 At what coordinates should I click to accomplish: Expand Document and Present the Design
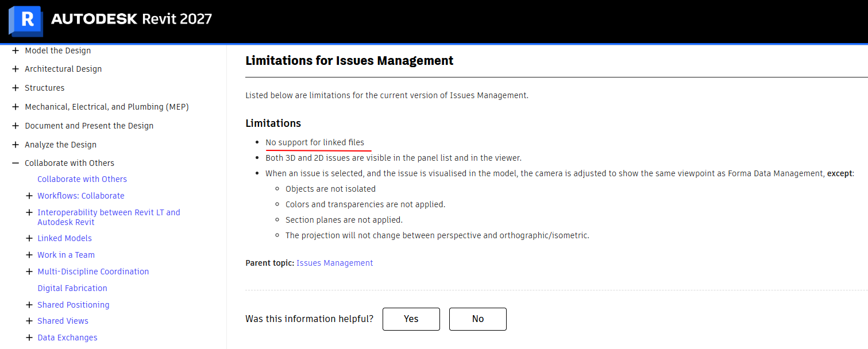tap(16, 126)
